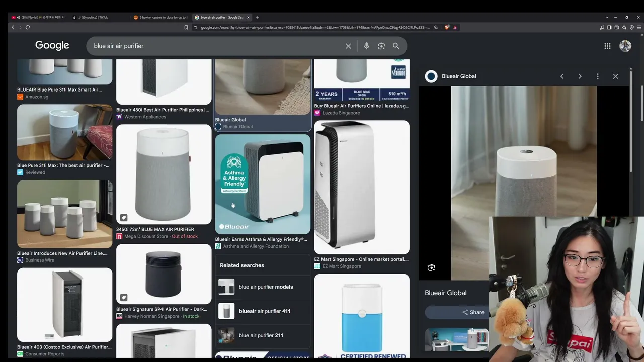
Task: Click the Blueair 480i Best Air Purifier Philippines title
Action: pyautogui.click(x=163, y=110)
